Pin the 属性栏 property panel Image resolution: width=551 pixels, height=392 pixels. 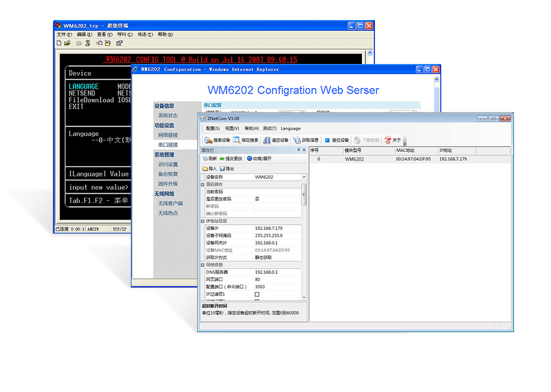pyautogui.click(x=299, y=150)
